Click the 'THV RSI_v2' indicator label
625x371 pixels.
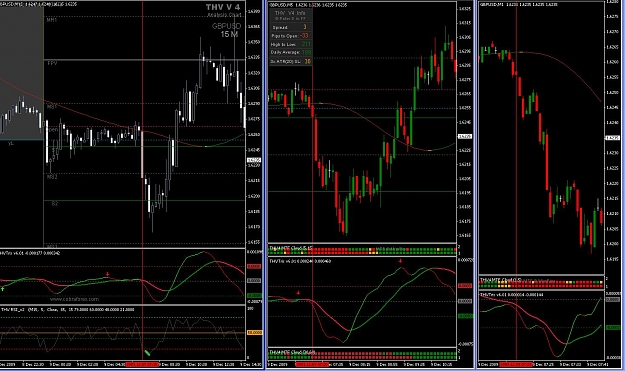[x=67, y=309]
